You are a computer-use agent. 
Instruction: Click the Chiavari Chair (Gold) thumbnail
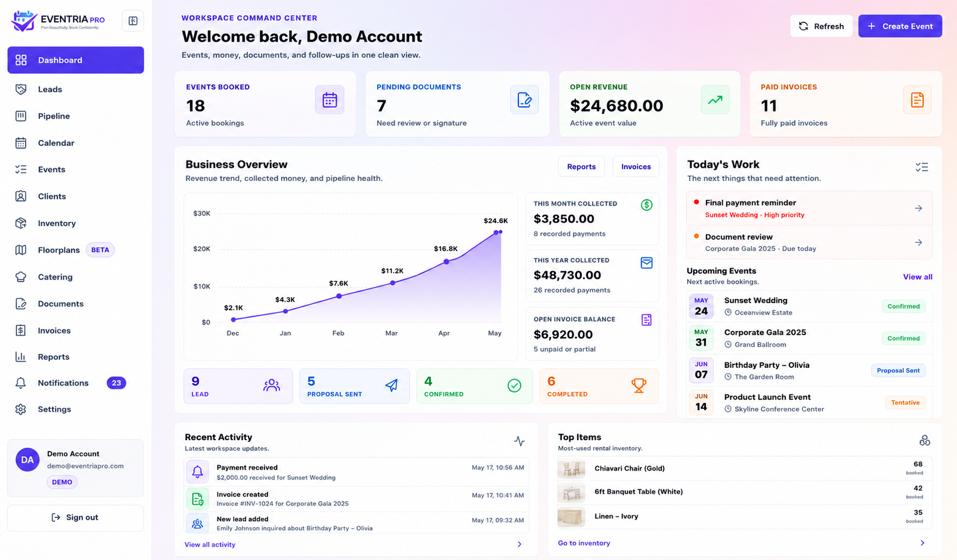[x=571, y=468]
